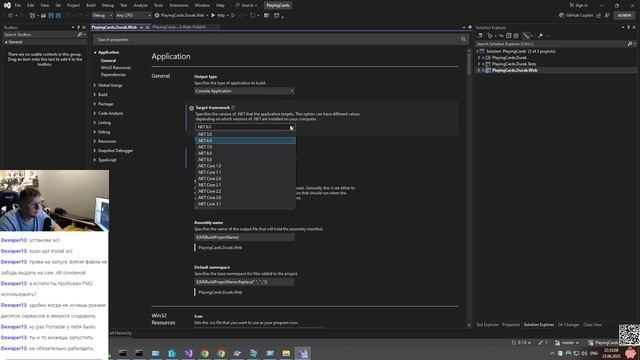Pin the PlayingCards.Durak.Web document tab

(142, 27)
